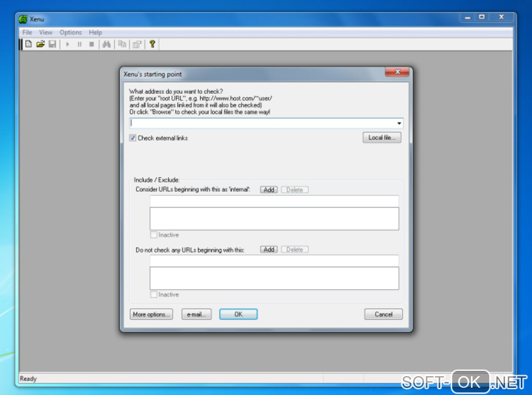The height and width of the screenshot is (395, 532).
Task: Click the Save floppy disk icon
Action: [52, 44]
